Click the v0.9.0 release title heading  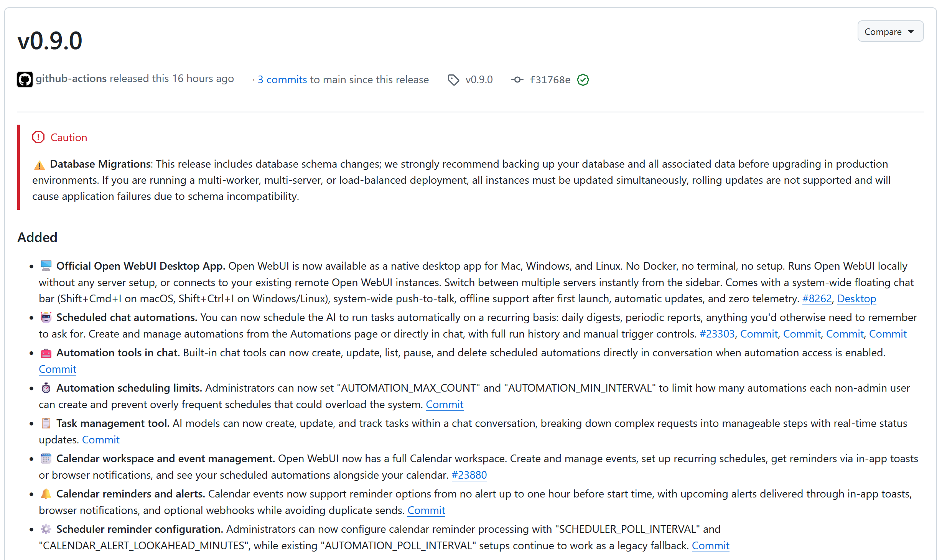(x=50, y=41)
